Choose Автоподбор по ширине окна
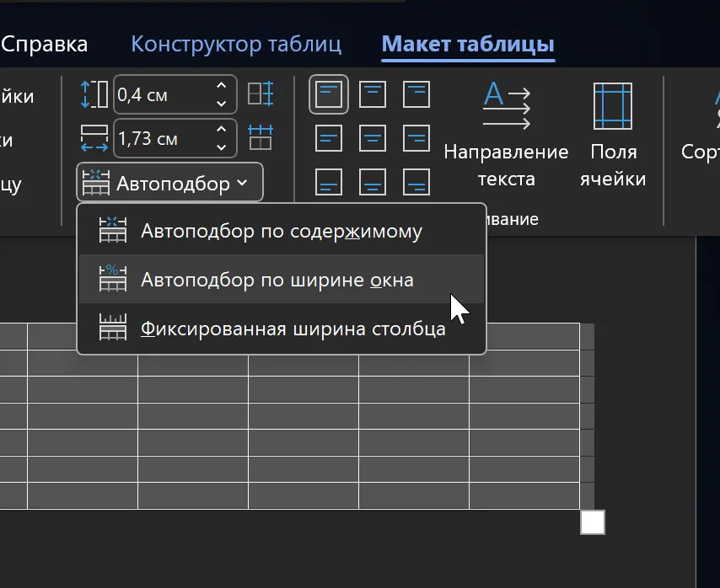The width and height of the screenshot is (720, 588). click(x=282, y=280)
